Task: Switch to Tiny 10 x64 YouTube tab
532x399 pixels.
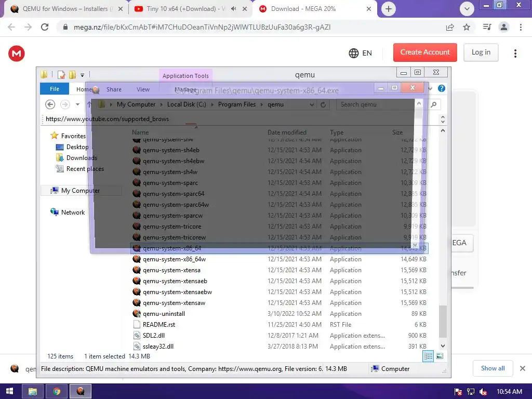Action: (x=185, y=9)
